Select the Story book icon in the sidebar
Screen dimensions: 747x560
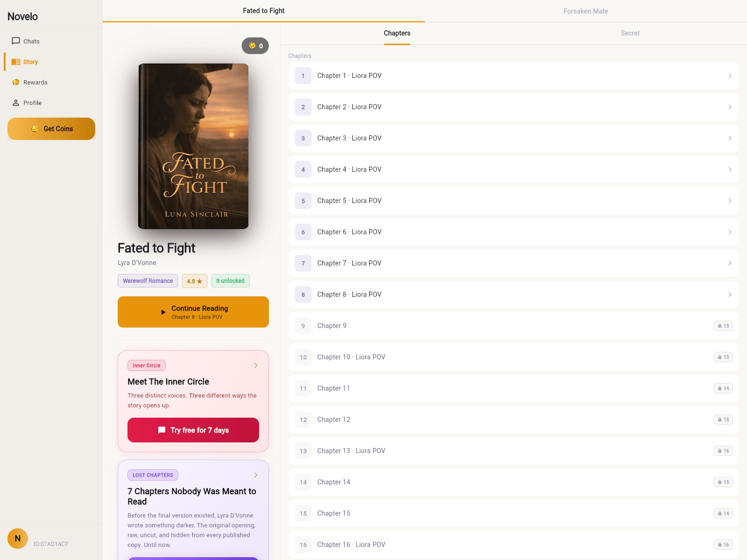[16, 62]
